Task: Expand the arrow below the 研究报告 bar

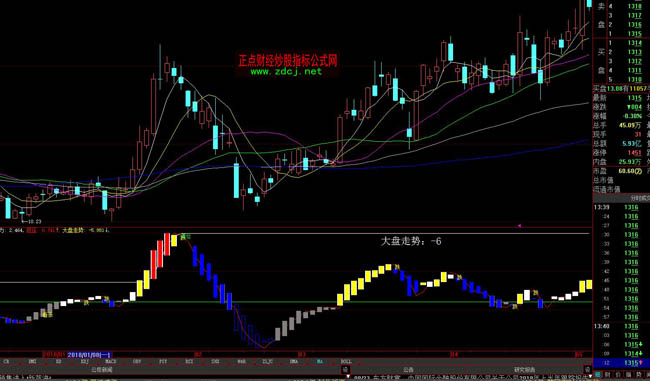Action: point(590,377)
